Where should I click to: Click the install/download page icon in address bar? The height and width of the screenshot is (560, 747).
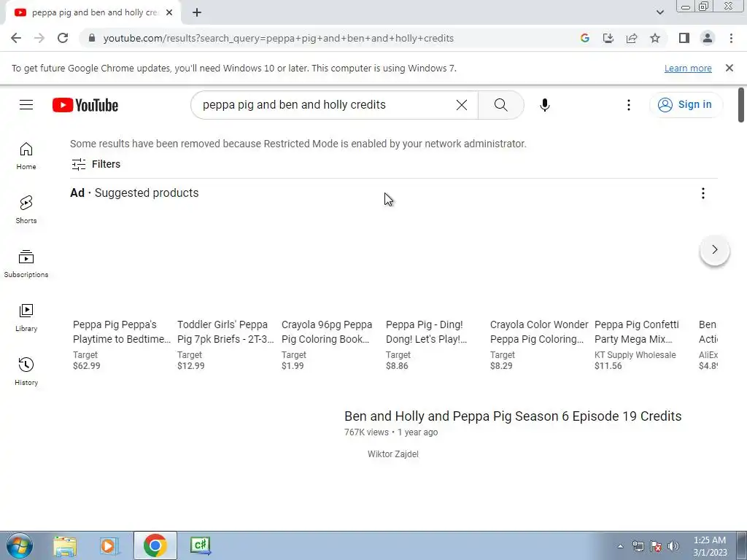click(x=608, y=38)
